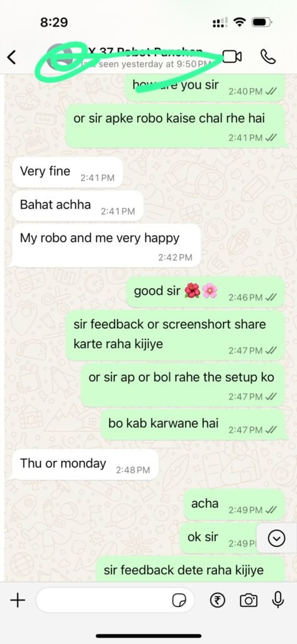297x644 pixels.
Task: Jump to latest messages with down chevron
Action: pyautogui.click(x=276, y=538)
